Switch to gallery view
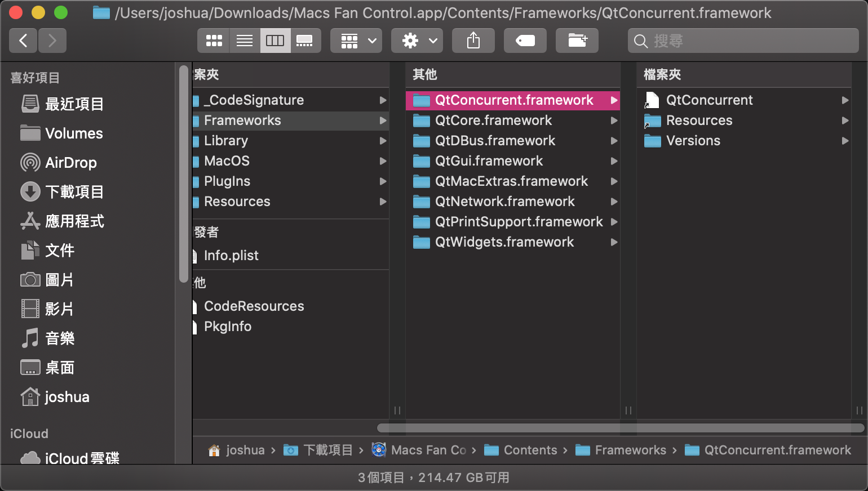 305,41
